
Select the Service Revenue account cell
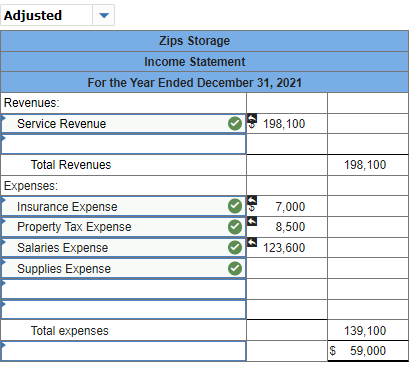[x=124, y=124]
